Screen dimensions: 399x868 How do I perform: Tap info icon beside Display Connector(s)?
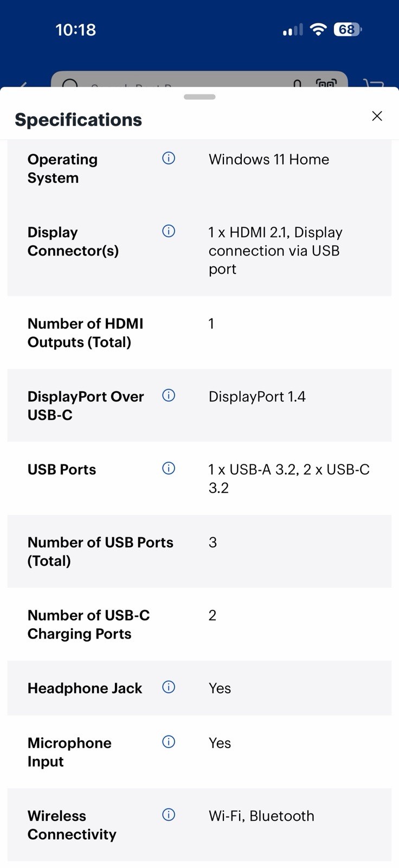[x=169, y=231]
